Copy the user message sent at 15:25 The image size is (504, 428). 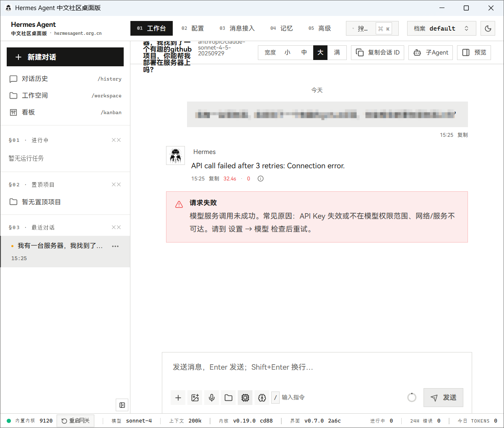pos(462,135)
